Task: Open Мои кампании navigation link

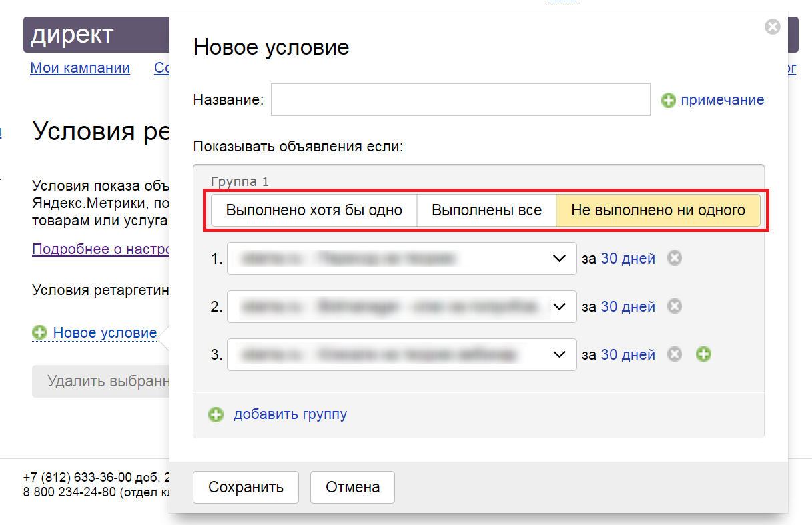Action: tap(80, 68)
